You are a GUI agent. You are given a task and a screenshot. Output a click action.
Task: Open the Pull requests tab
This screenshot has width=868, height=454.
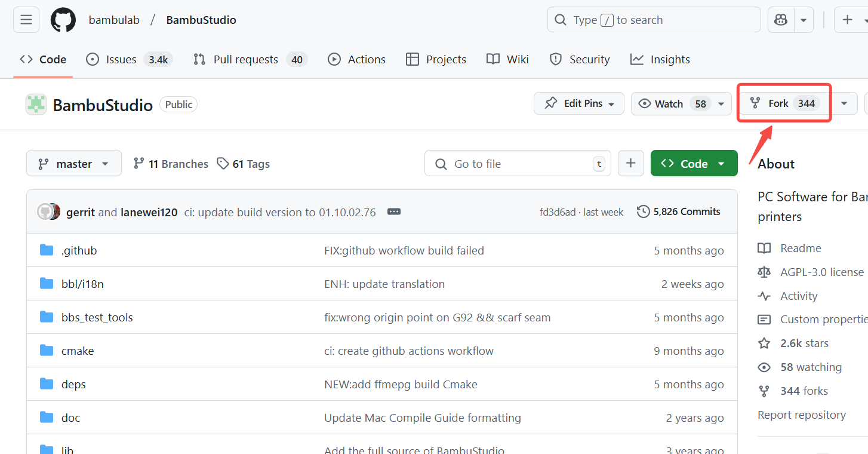point(250,59)
